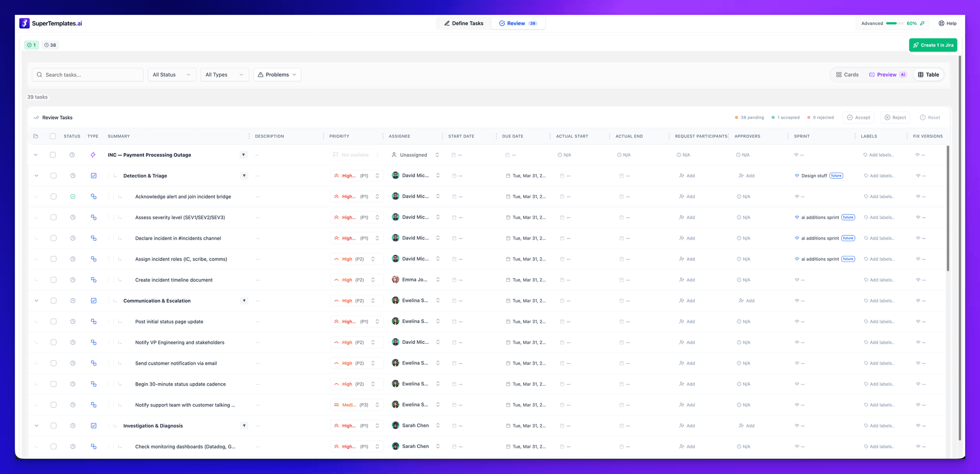Viewport: 980px width, 474px height.
Task: Collapse the Communication & Escalation section
Action: pos(36,301)
